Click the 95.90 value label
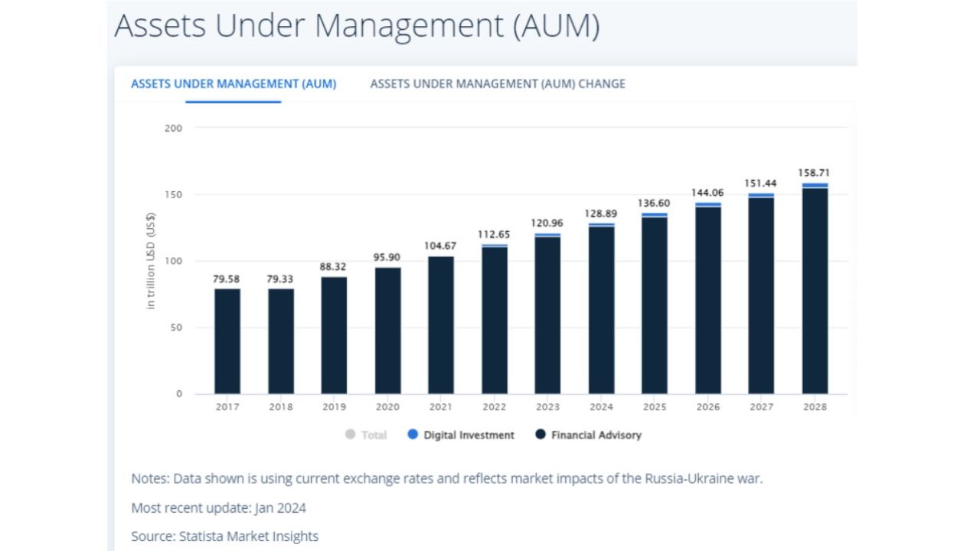 pos(387,257)
